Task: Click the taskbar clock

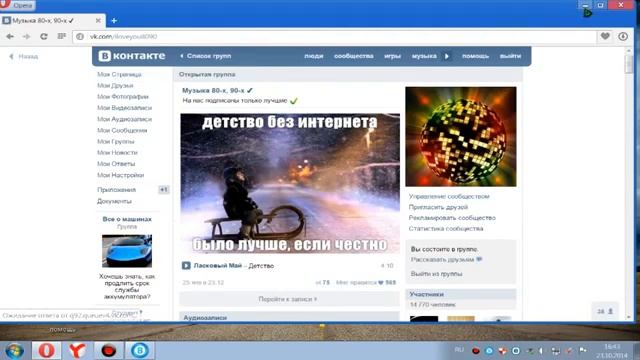Action: [x=612, y=351]
